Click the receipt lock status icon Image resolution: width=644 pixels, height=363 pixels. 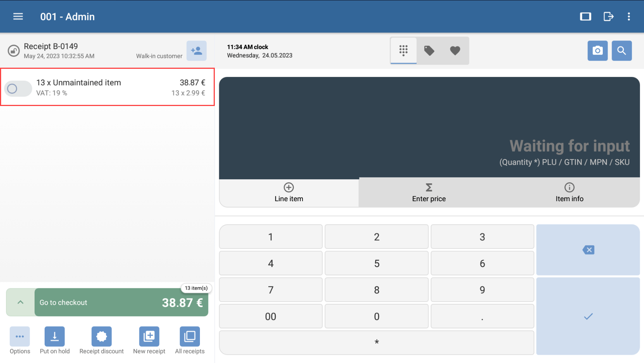click(x=14, y=51)
